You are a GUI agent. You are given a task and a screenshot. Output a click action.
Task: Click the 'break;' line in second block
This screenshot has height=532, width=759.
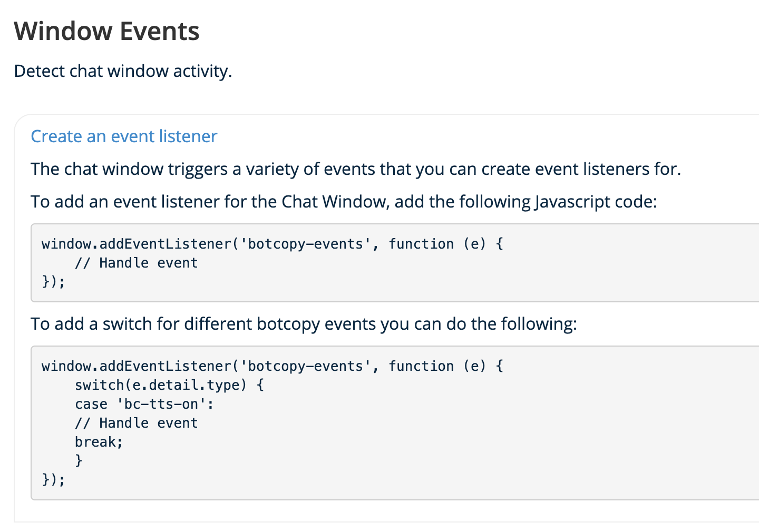click(x=99, y=442)
